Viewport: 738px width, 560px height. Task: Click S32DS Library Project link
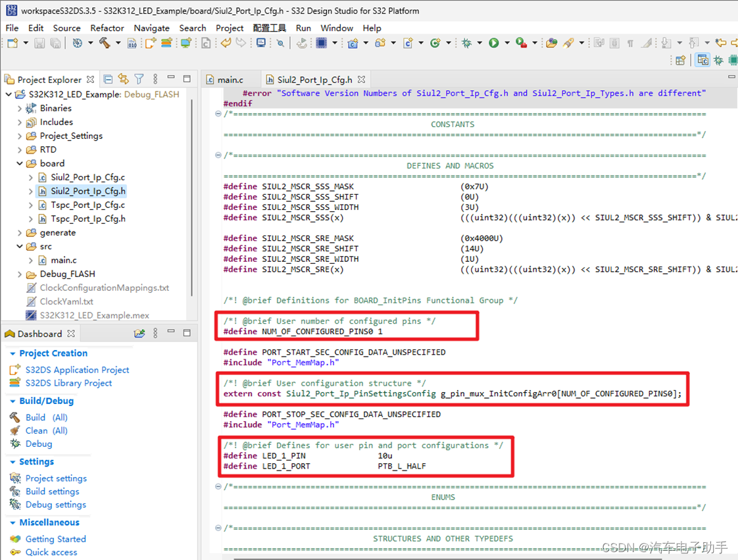[x=68, y=384]
